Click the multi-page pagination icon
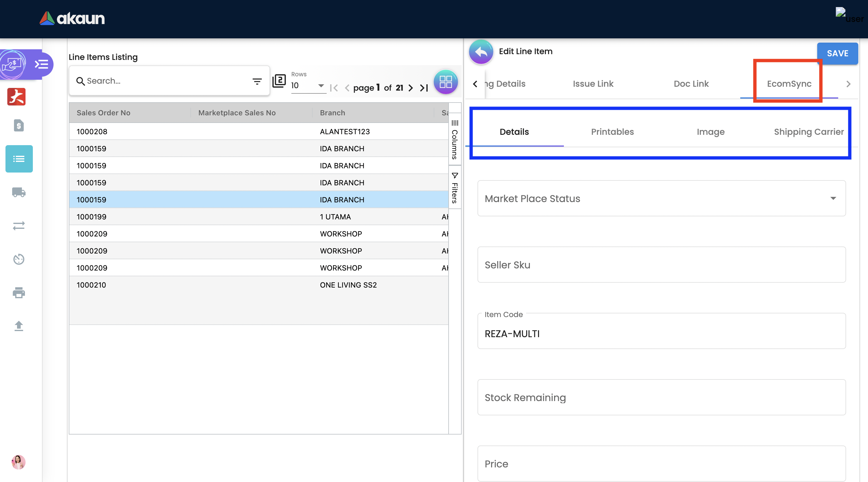 pos(279,81)
